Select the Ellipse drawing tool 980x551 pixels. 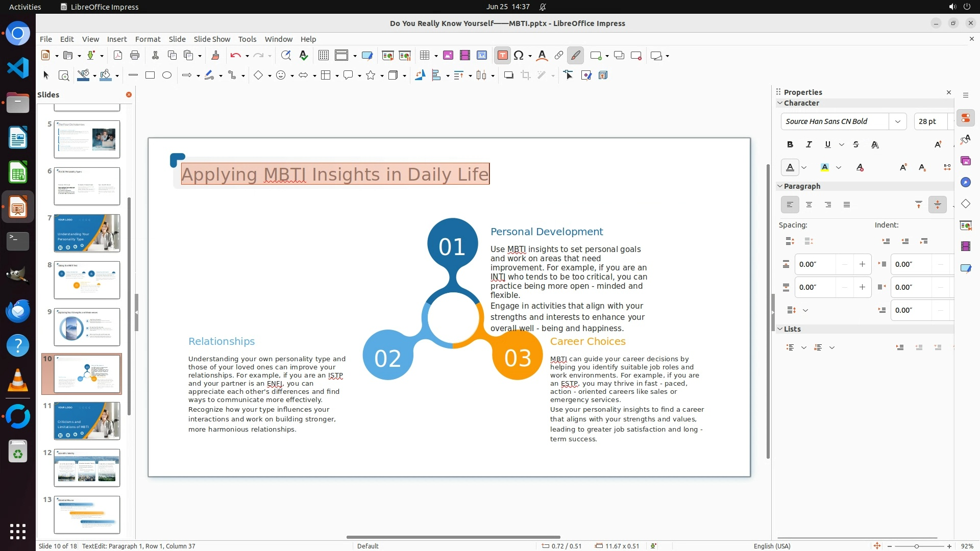click(166, 76)
